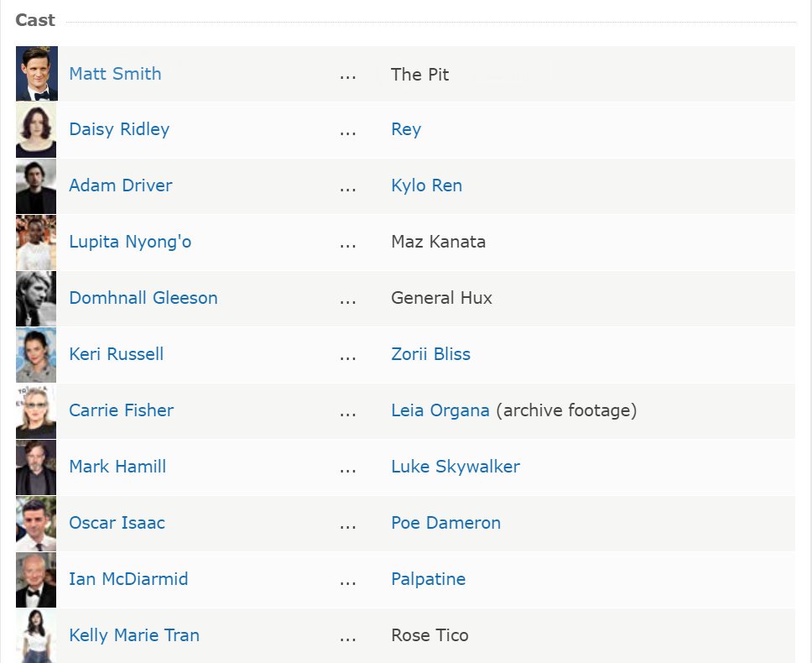Click the Zorii Bliss character link
812x663 pixels.
pyautogui.click(x=430, y=354)
